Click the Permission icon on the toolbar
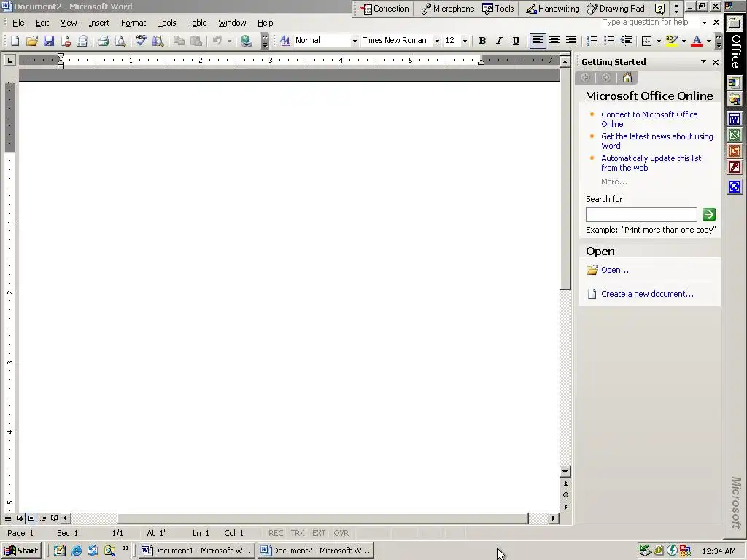Screen dimensions: 747x560 pos(66,41)
